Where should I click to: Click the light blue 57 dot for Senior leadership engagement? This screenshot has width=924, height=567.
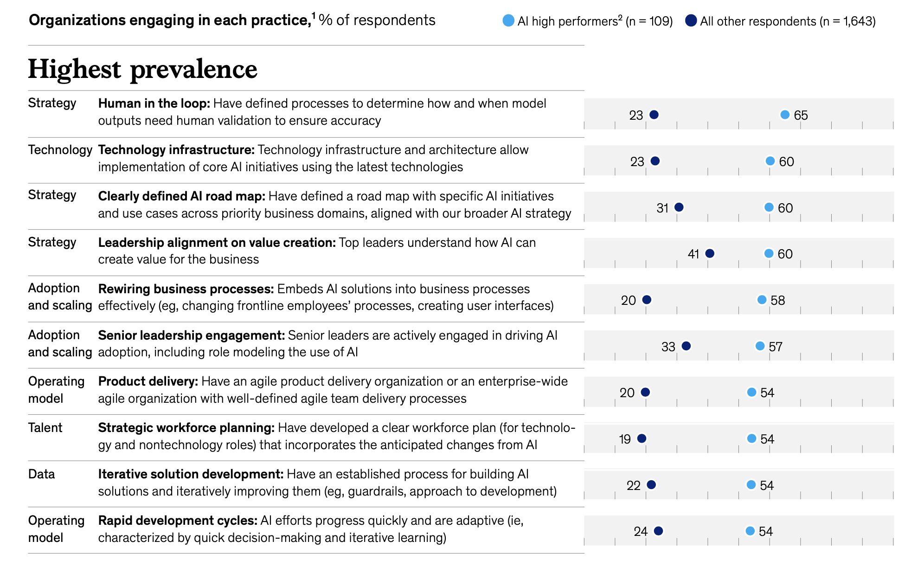click(760, 346)
